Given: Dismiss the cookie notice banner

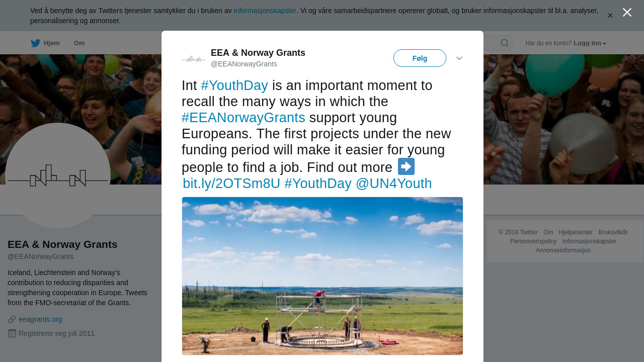Looking at the screenshot, I should 610,16.
